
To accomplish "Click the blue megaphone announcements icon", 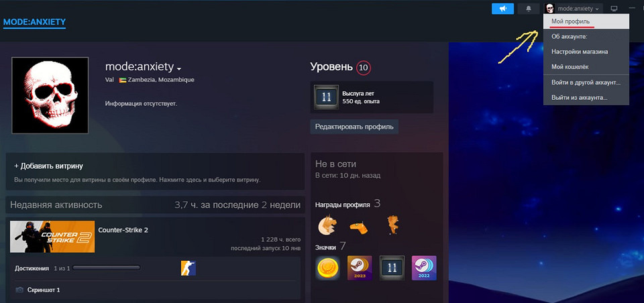I will click(x=502, y=9).
